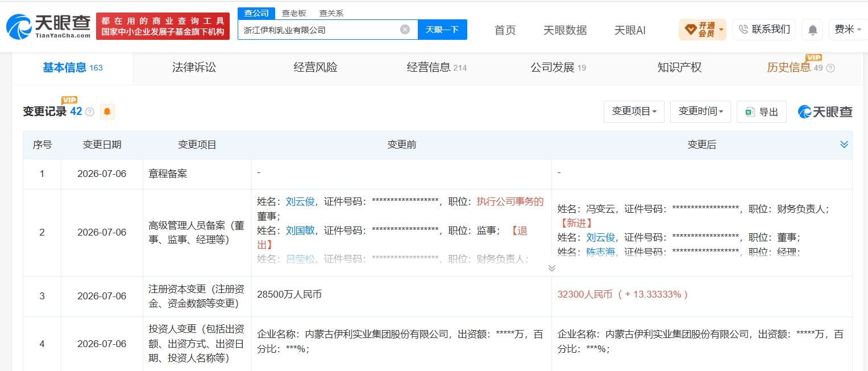868x371 pixels.
Task: Switch to the 法律诉讼 tab
Action: pos(194,68)
